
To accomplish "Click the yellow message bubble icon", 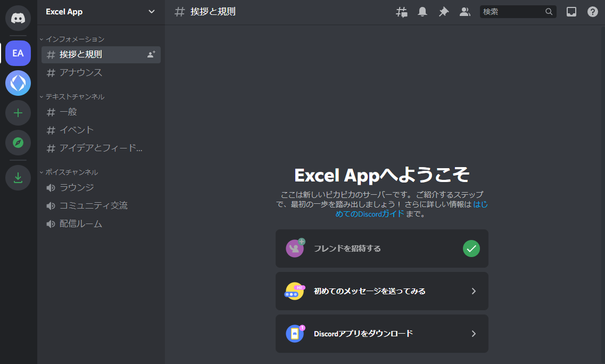I will (x=295, y=291).
